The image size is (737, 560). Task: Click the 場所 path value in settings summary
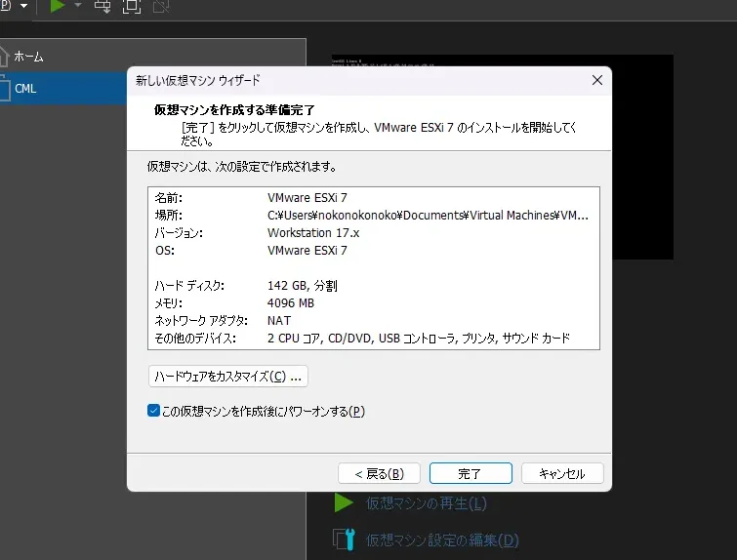pos(428,216)
